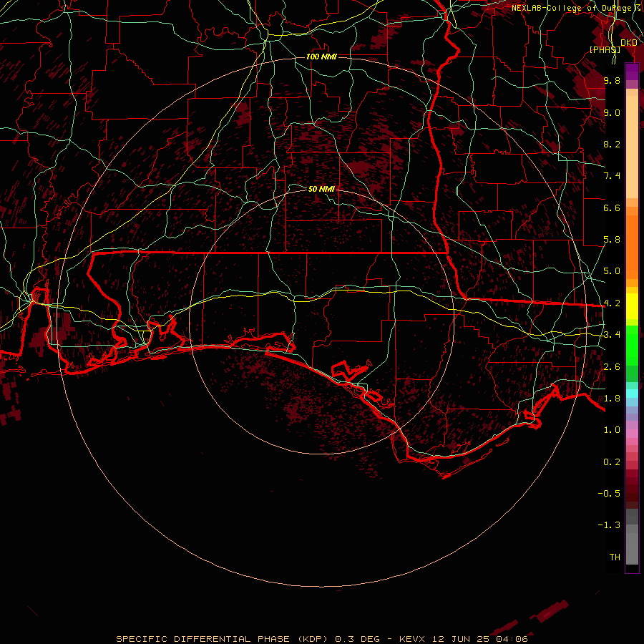644x644 pixels.
Task: Click the 0.2 value on the color scale
Action: click(x=612, y=462)
